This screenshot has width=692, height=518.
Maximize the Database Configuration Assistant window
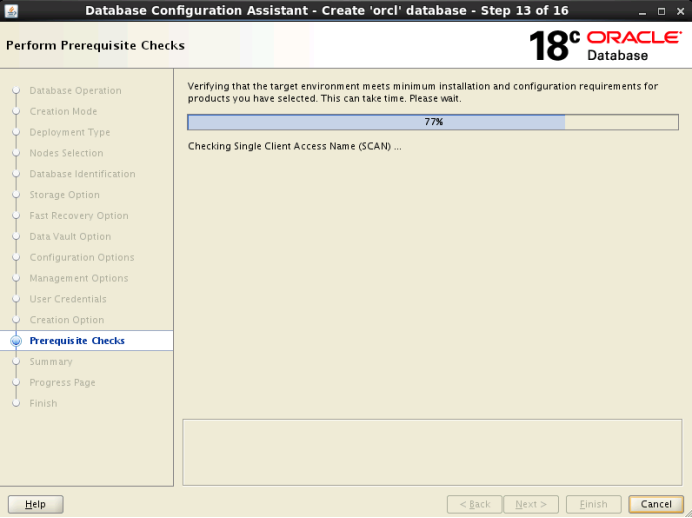point(661,12)
